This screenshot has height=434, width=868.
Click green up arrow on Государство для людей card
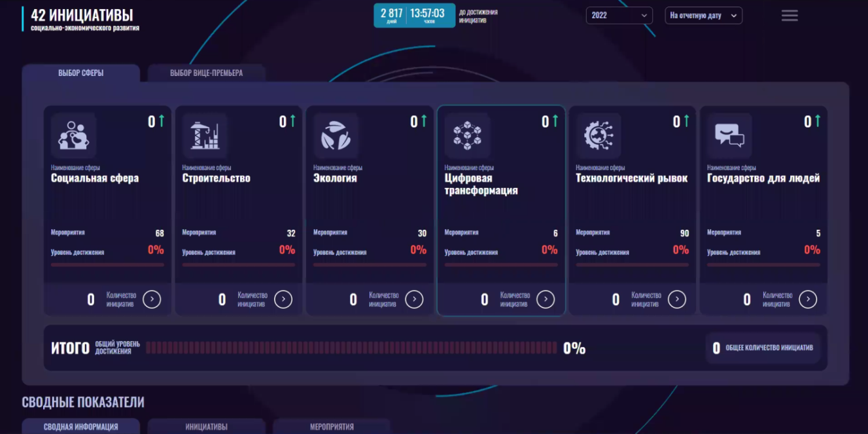click(x=818, y=121)
